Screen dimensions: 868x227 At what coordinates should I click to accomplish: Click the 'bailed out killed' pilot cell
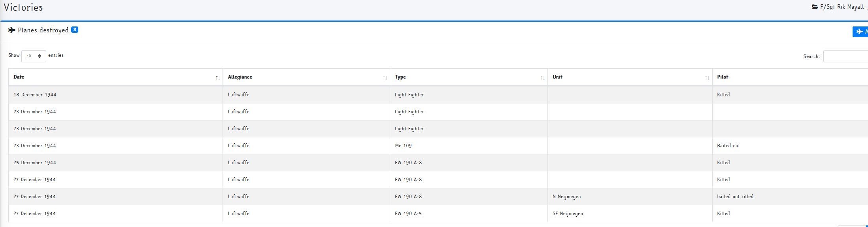click(x=735, y=197)
